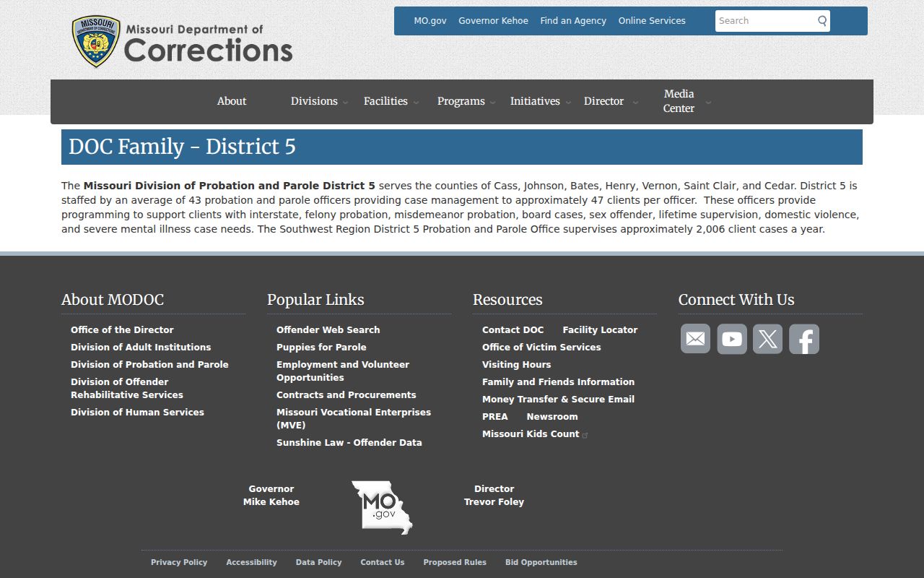Expand the Facilities menu chevron

(416, 103)
